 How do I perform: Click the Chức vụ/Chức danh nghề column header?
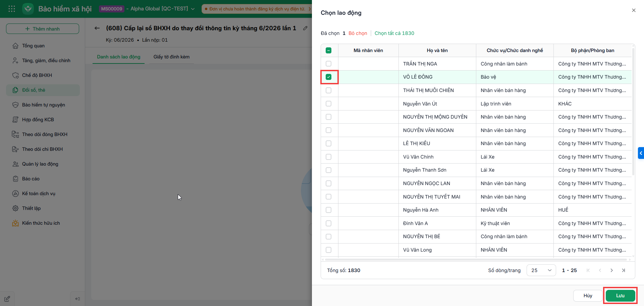pos(515,50)
